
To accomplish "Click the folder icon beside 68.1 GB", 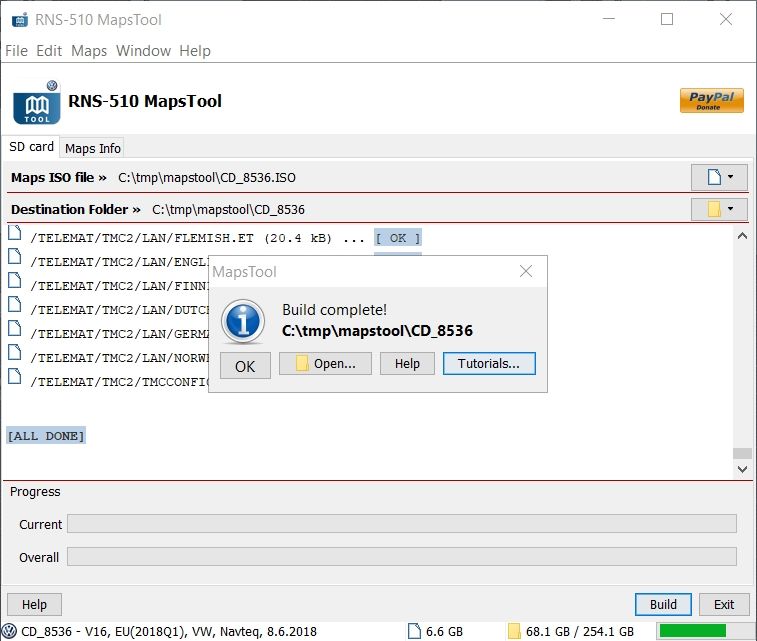I will click(514, 631).
